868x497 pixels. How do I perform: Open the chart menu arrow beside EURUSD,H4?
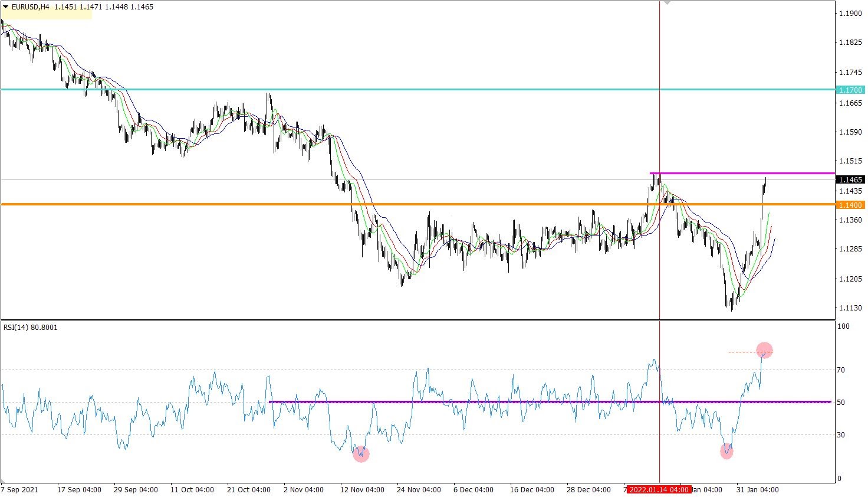point(6,7)
